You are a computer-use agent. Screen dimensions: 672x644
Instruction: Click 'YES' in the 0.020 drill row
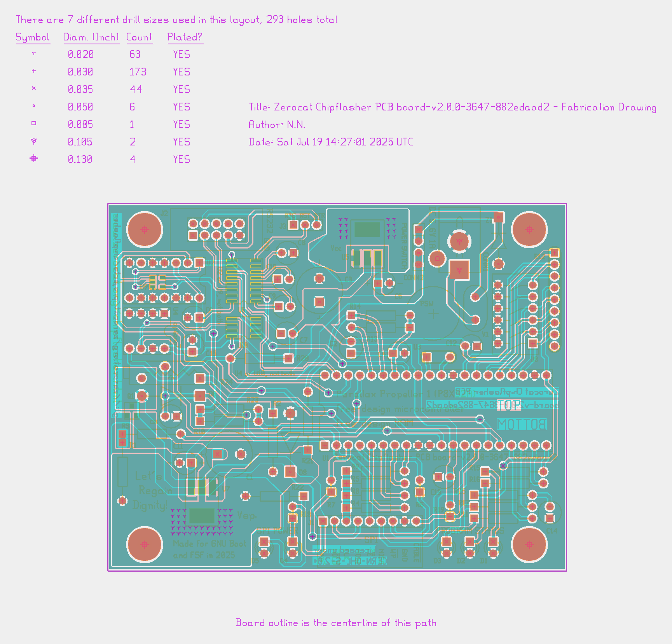coord(182,54)
